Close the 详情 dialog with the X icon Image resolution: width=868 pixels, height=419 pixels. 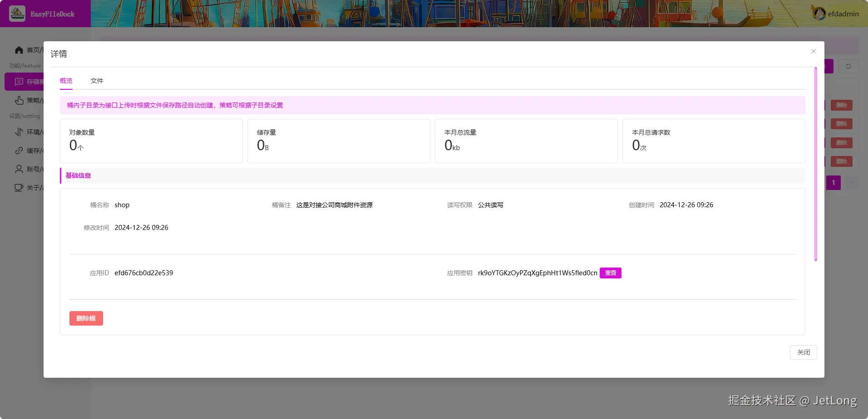pos(814,51)
